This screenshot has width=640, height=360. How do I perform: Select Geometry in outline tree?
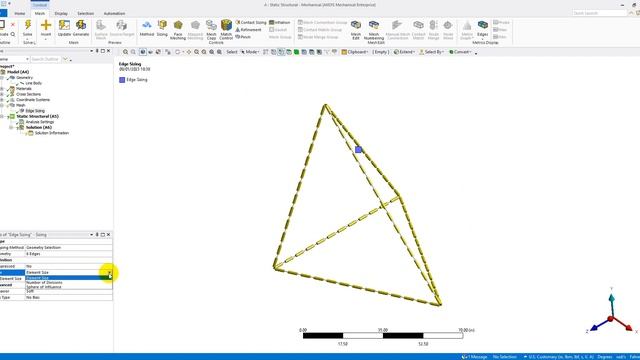pyautogui.click(x=24, y=78)
